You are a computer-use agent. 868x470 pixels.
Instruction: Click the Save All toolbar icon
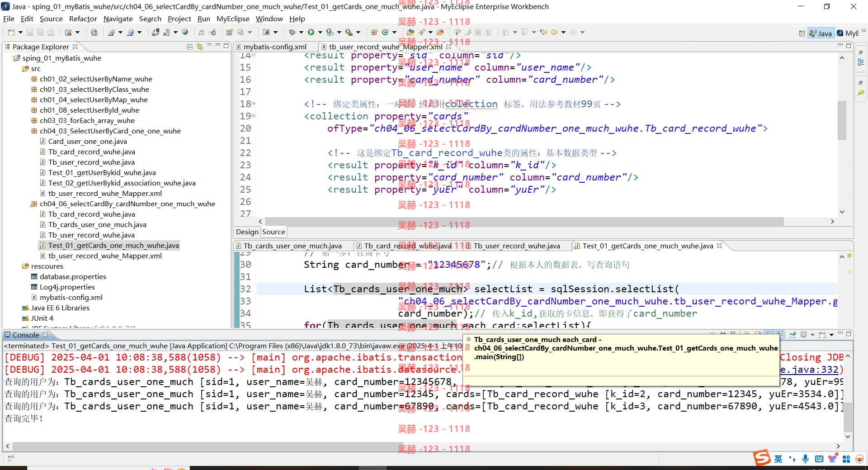click(x=40, y=33)
